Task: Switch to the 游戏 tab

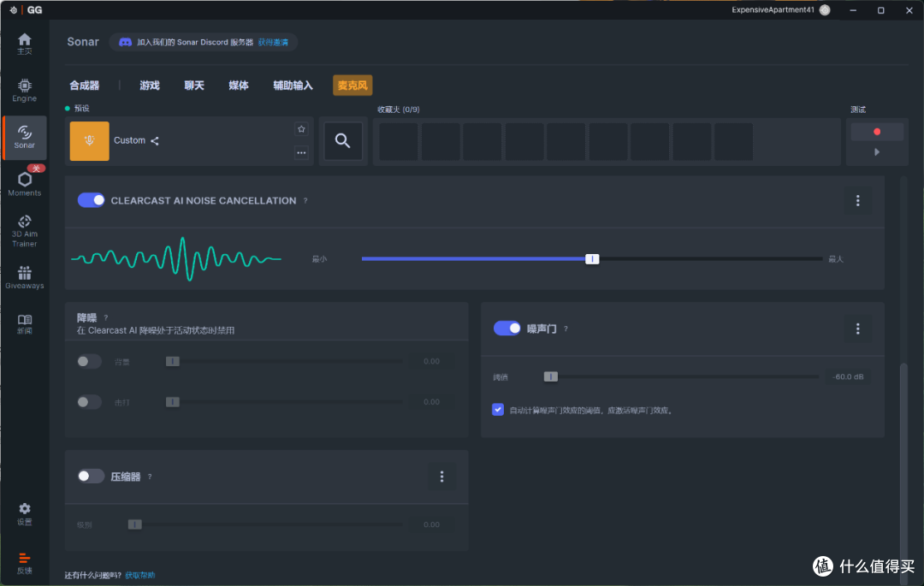Action: click(x=150, y=86)
